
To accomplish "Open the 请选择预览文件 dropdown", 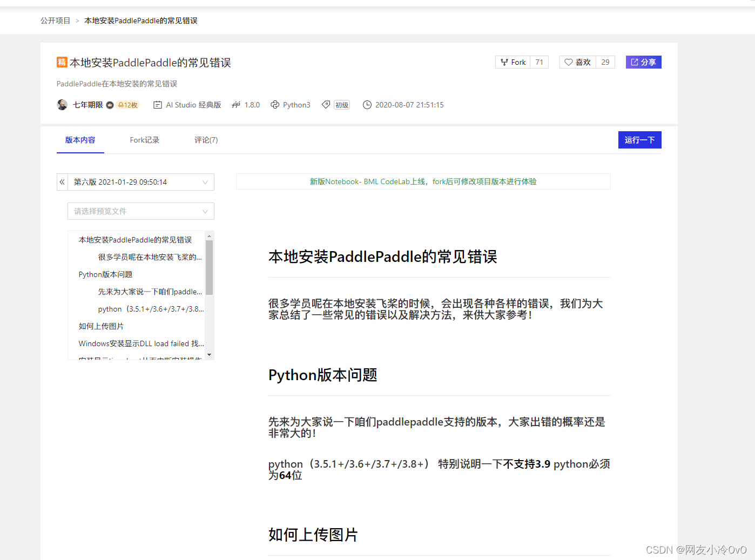I will [141, 211].
